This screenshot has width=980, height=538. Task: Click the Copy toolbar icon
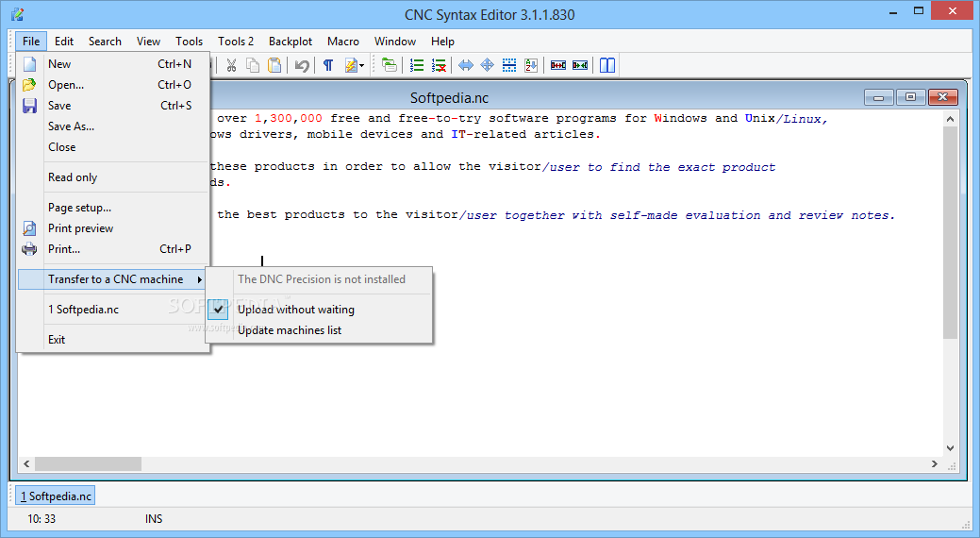[x=253, y=65]
